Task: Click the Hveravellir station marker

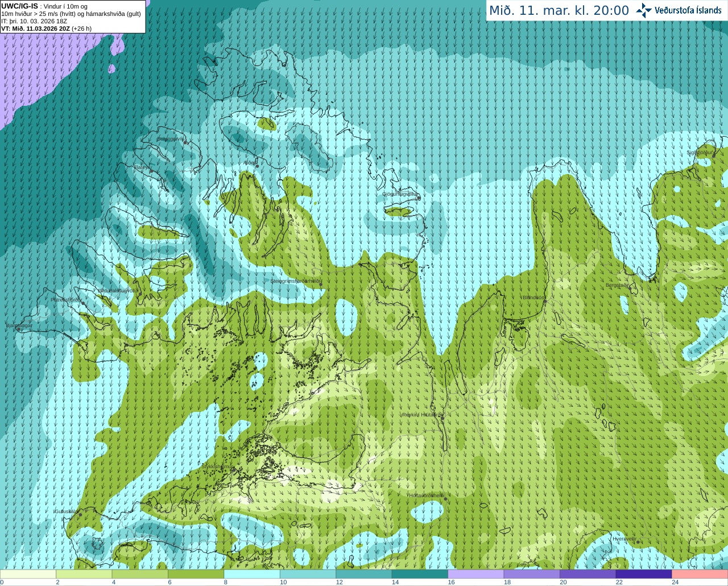Action: [638, 542]
